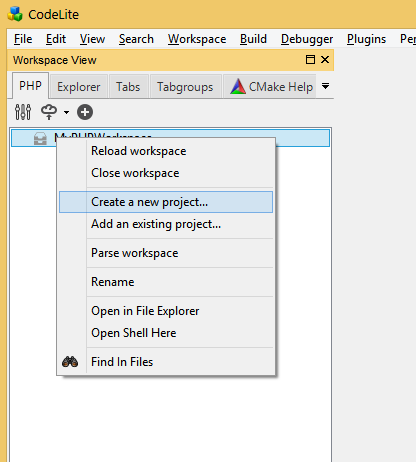This screenshot has height=462, width=416.
Task: Click the CodeLite application logo icon
Action: coord(15,14)
